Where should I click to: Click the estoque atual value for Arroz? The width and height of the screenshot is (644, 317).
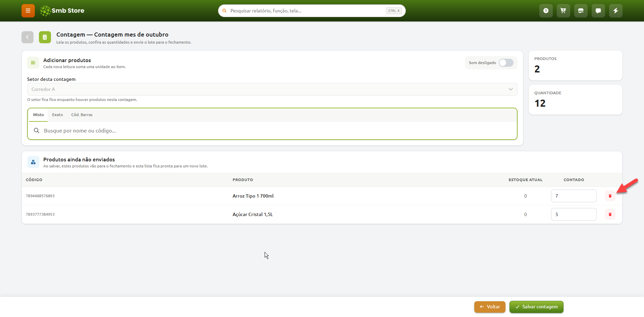[526, 196]
